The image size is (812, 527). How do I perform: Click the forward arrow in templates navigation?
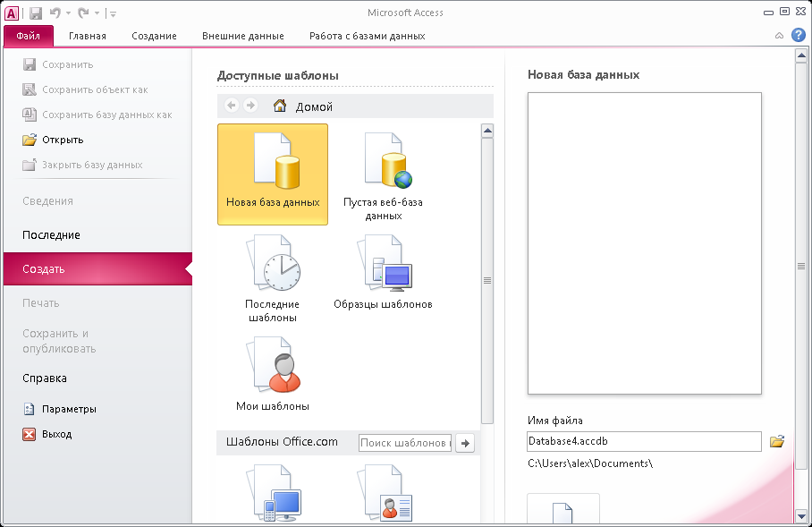250,106
